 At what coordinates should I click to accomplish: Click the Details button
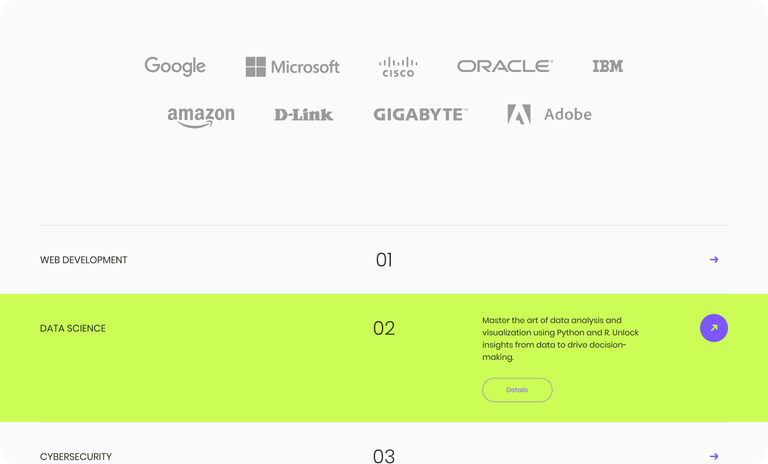[517, 390]
